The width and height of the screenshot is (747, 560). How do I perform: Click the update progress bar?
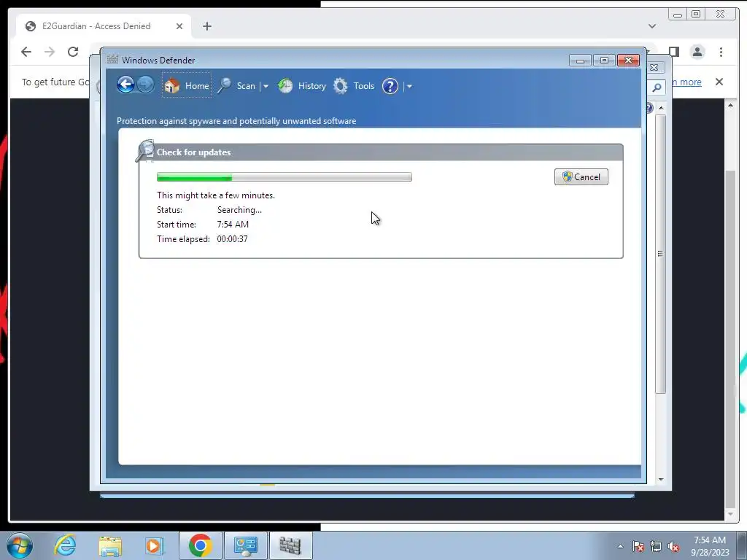click(285, 177)
